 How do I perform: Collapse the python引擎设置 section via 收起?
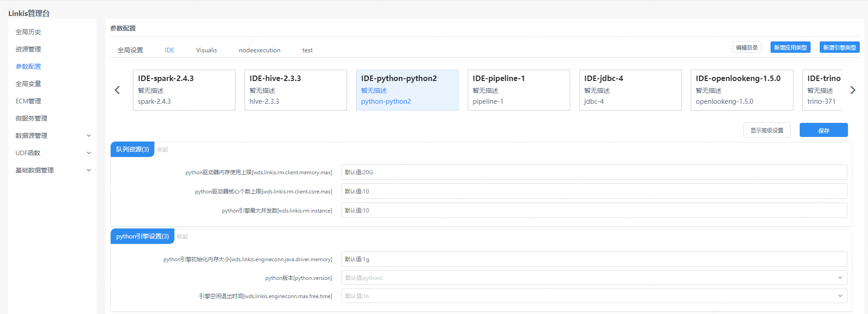tap(182, 237)
